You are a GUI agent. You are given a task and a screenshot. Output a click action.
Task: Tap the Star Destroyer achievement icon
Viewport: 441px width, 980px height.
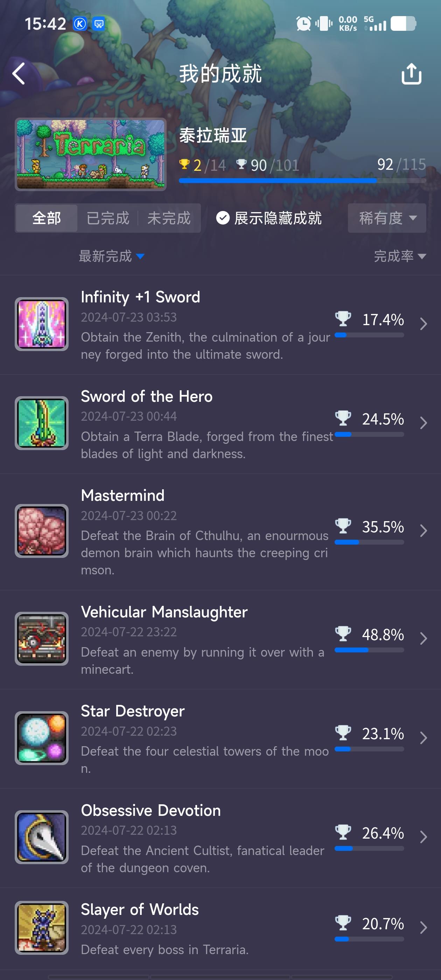(x=41, y=738)
